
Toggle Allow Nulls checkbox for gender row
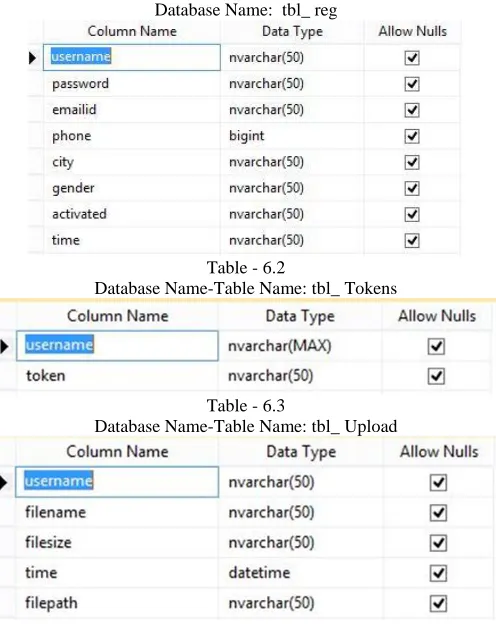pos(412,188)
